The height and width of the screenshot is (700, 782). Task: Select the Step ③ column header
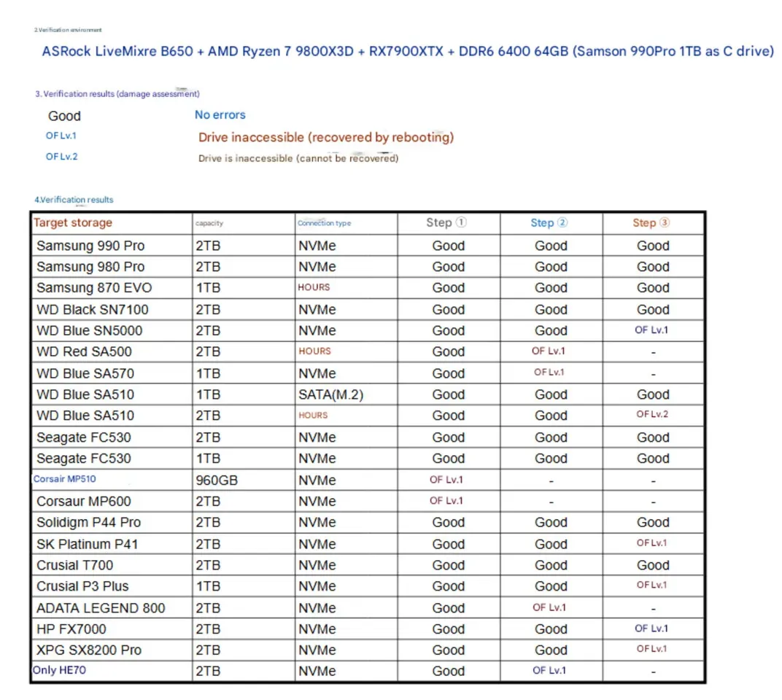(x=651, y=223)
